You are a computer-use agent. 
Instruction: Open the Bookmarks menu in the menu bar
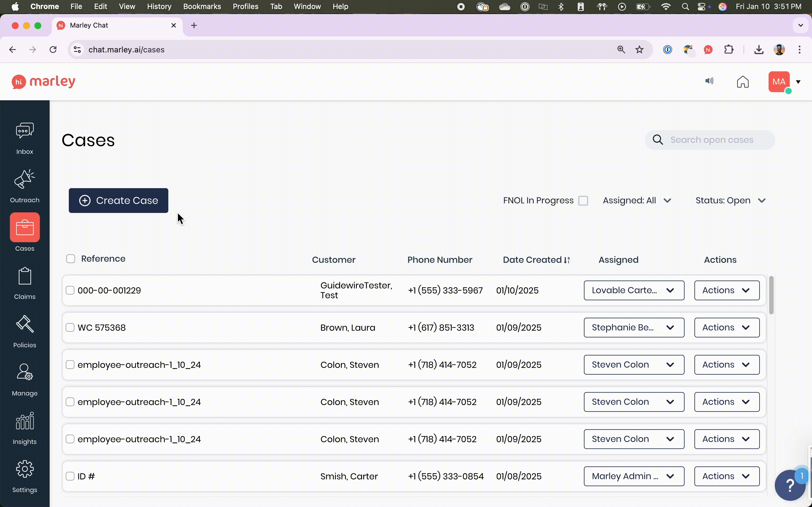[x=202, y=6]
